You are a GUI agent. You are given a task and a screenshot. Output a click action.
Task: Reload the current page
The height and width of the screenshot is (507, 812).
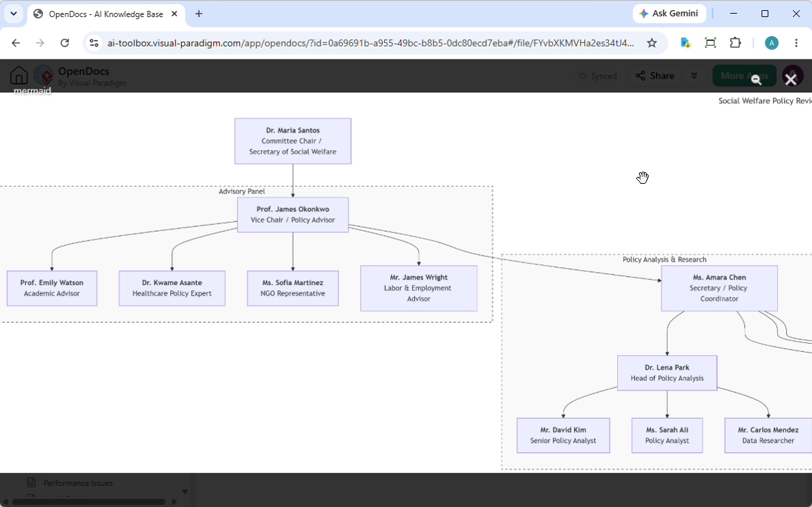click(65, 43)
